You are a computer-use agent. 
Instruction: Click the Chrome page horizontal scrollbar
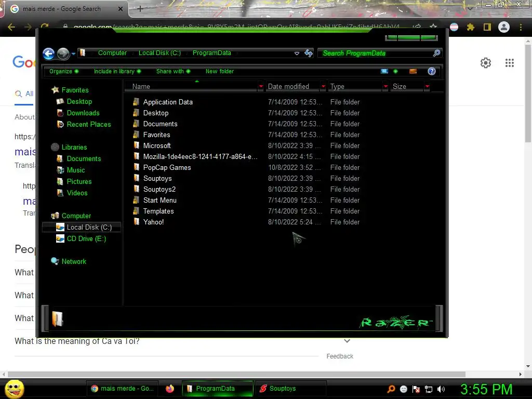pyautogui.click(x=236, y=374)
